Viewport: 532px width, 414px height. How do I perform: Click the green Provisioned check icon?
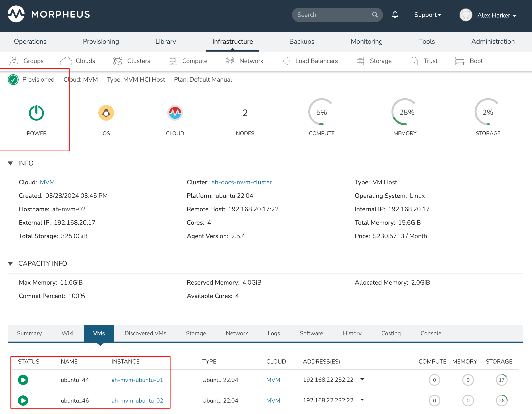pyautogui.click(x=13, y=80)
